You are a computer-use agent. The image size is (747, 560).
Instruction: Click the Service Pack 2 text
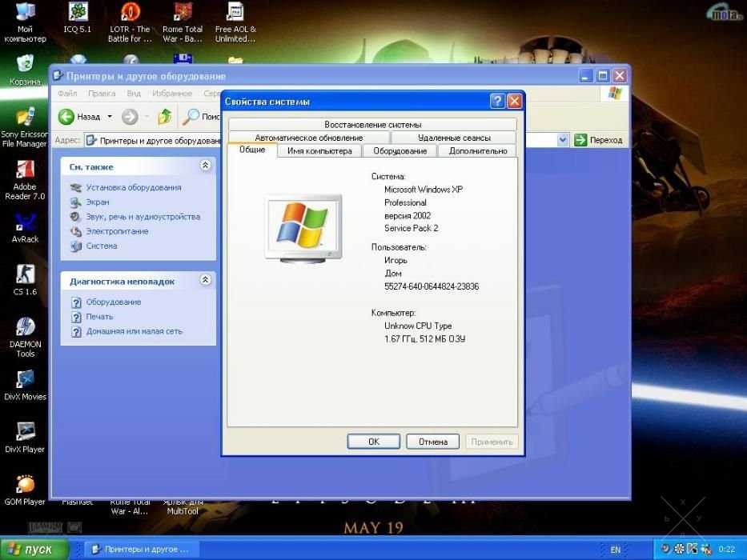pos(412,228)
